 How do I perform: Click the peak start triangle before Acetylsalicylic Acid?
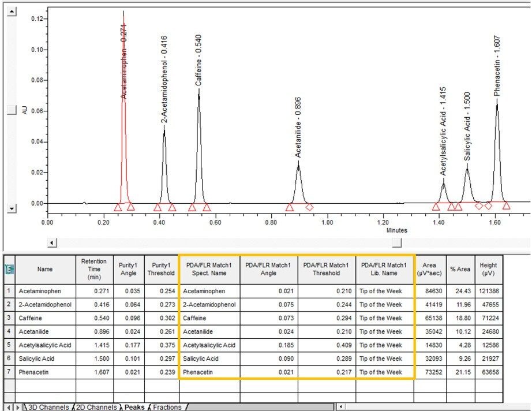436,206
